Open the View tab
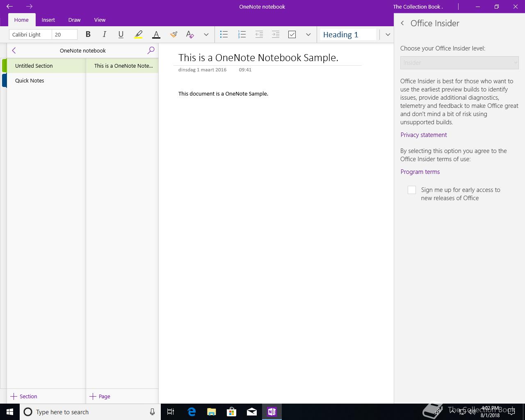 (x=100, y=20)
